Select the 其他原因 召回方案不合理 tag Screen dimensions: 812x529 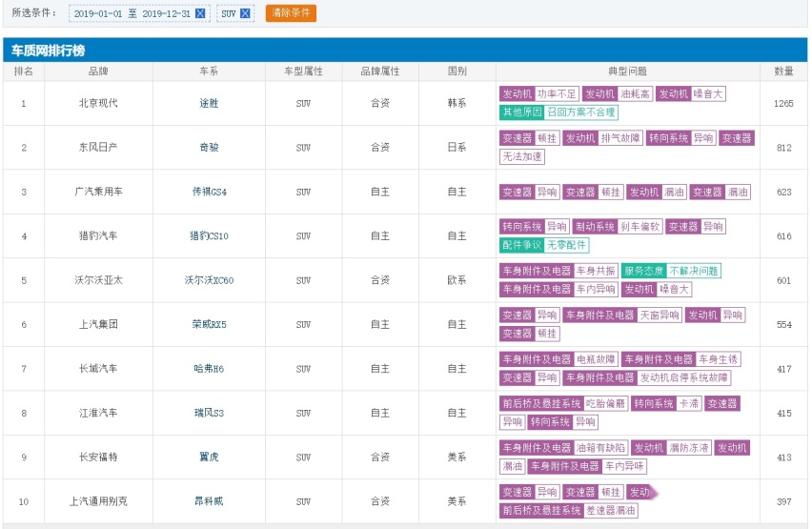[558, 112]
